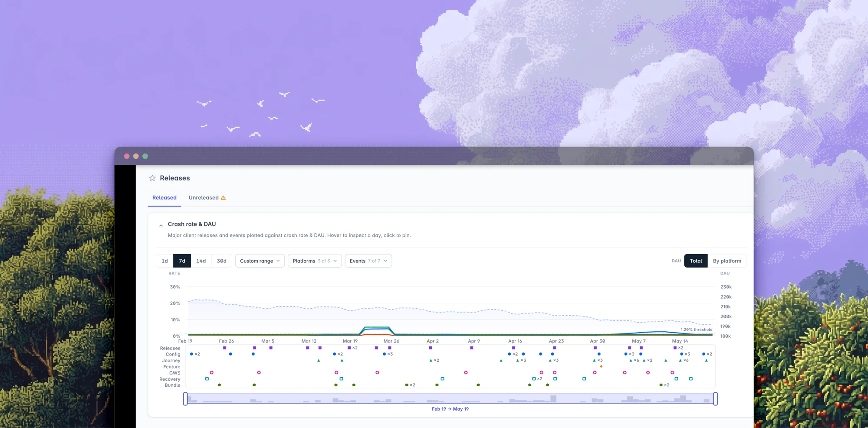The height and width of the screenshot is (428, 868).
Task: Click the 230k DAU axis label
Action: [726, 287]
